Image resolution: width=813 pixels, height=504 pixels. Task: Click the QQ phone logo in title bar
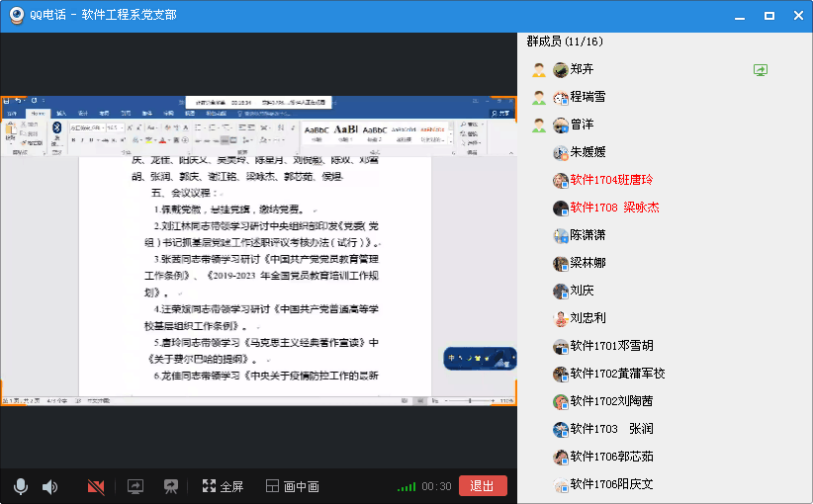pyautogui.click(x=16, y=16)
